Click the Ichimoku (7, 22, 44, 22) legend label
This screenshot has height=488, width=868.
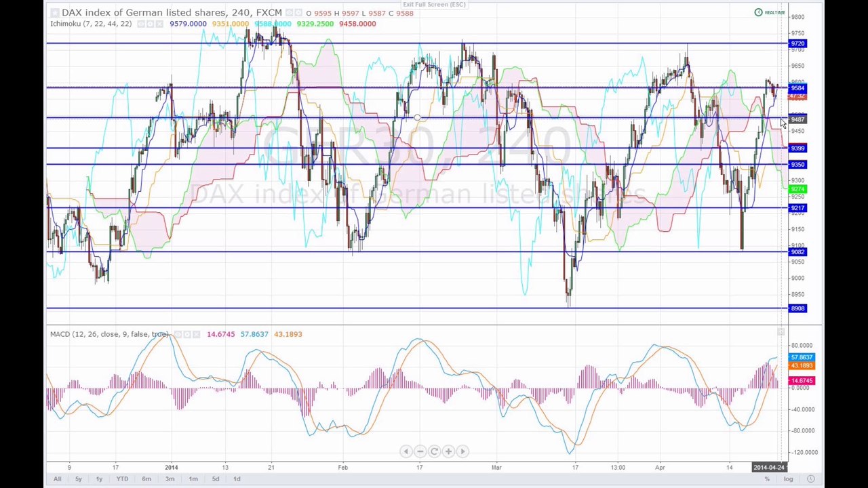[x=91, y=24]
